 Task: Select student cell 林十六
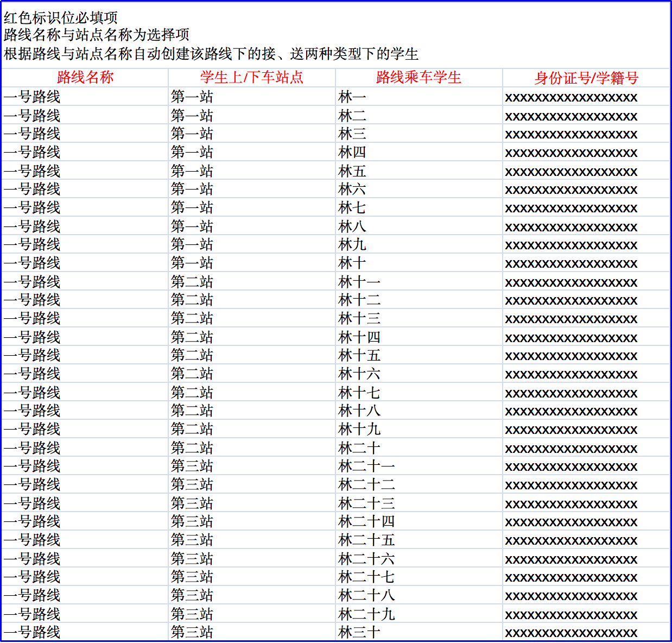pyautogui.click(x=419, y=374)
